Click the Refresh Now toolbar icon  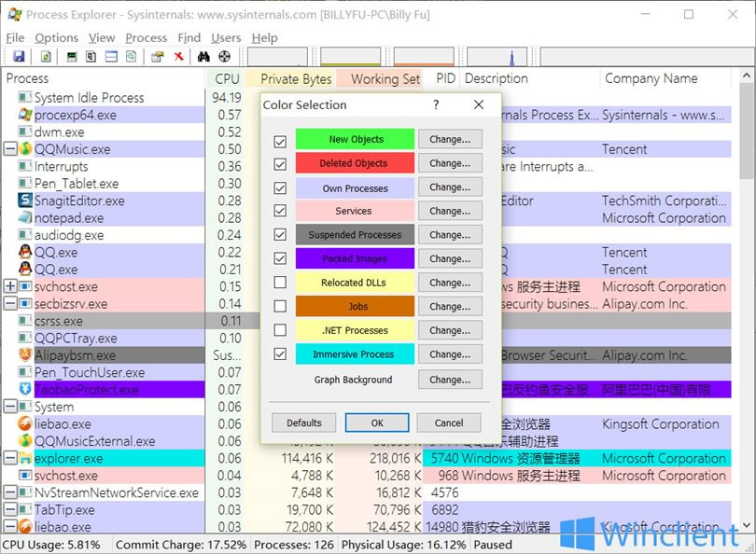tap(46, 56)
